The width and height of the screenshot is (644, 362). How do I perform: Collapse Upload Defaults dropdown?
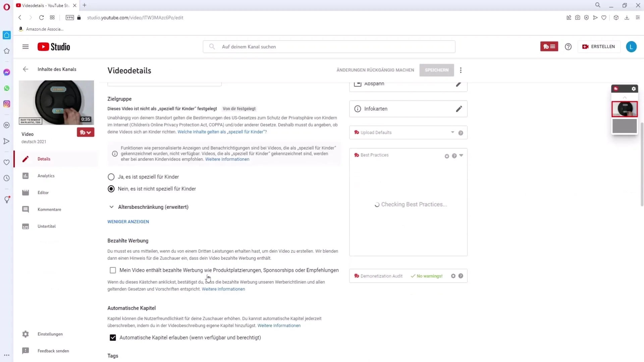tap(452, 132)
